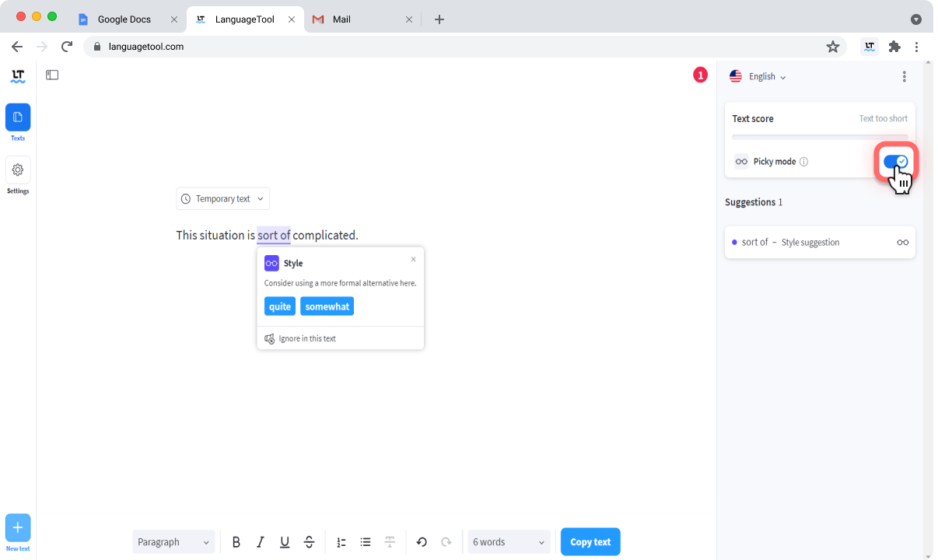Turn off Picky mode switch

coord(895,162)
